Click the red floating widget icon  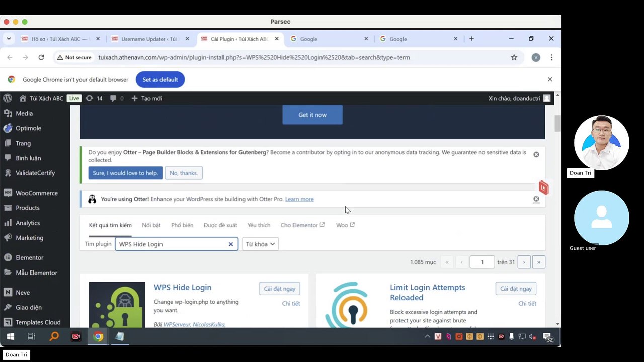coord(543,188)
